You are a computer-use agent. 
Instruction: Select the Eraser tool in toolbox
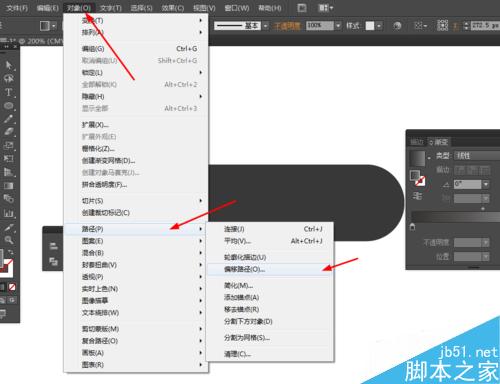tap(9, 132)
